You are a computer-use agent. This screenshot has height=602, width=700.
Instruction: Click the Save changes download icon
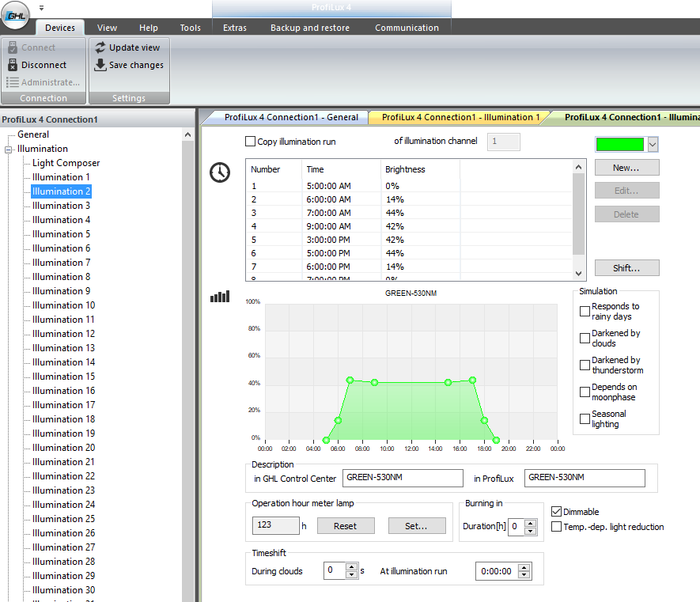coord(100,65)
